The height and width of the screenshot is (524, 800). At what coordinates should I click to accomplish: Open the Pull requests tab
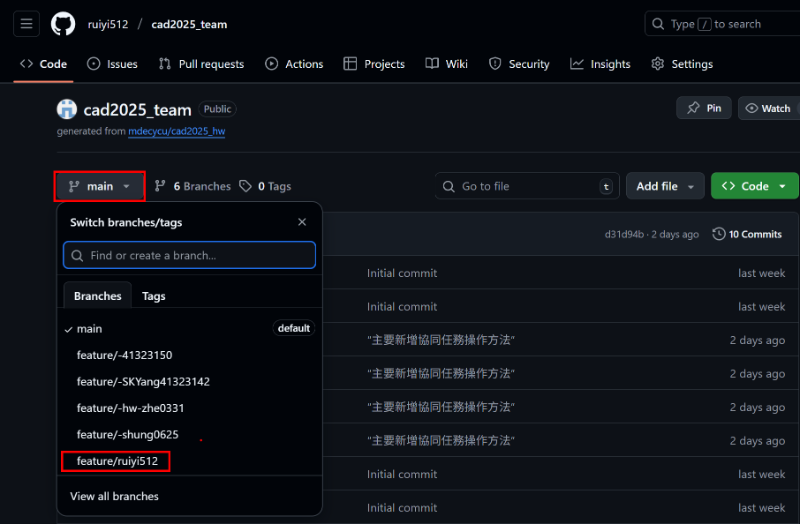[201, 64]
